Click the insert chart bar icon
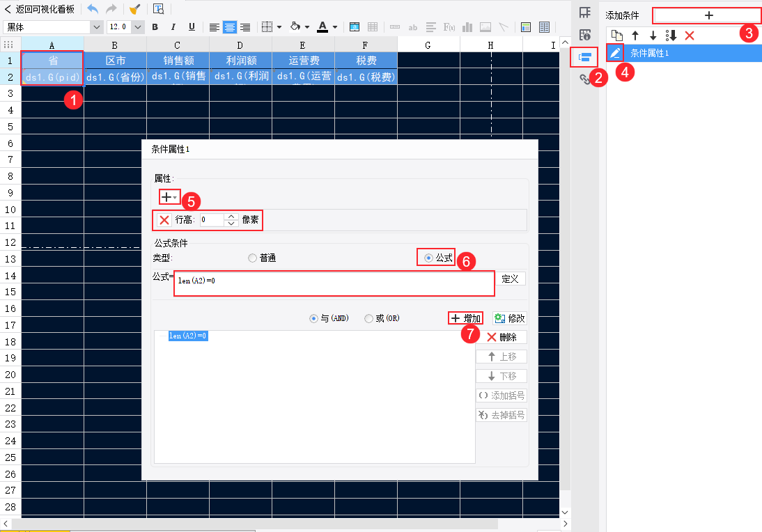The image size is (762, 532). (x=467, y=27)
